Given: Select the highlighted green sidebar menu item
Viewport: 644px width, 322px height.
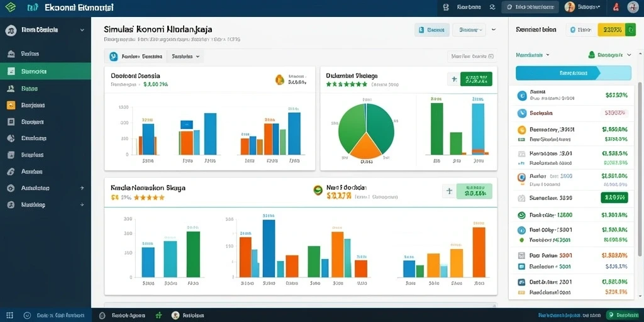Looking at the screenshot, I should (45, 71).
